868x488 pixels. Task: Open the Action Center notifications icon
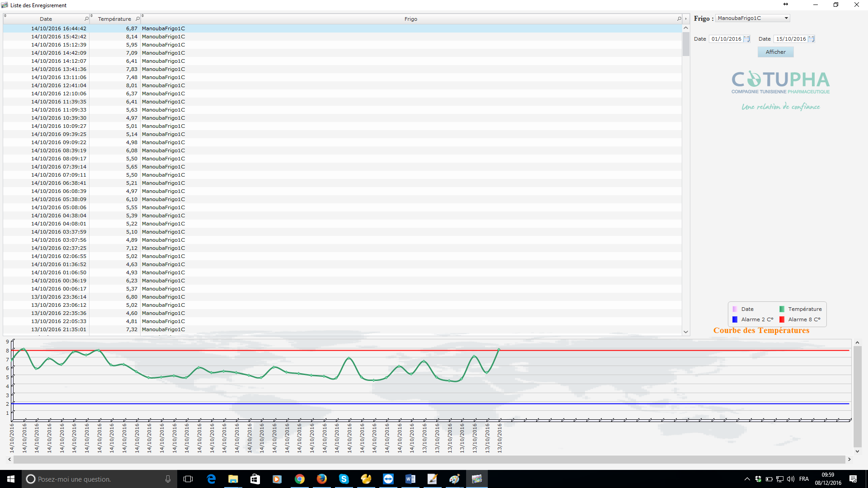click(x=853, y=479)
